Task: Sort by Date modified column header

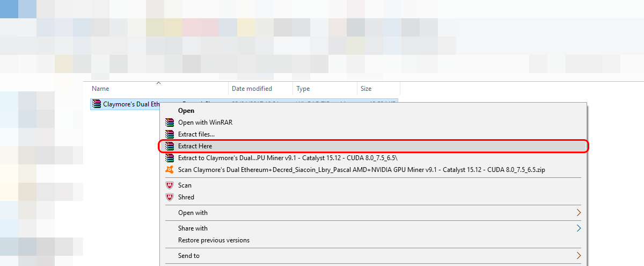Action: (261, 89)
